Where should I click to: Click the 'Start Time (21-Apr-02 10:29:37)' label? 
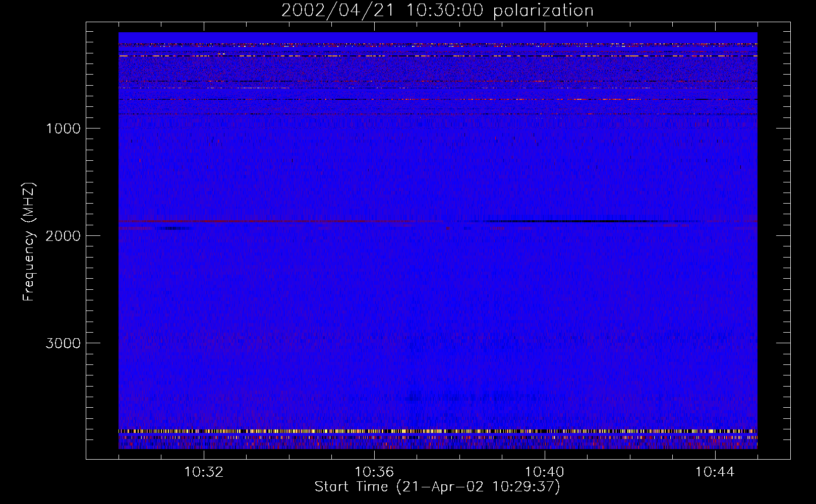437,487
